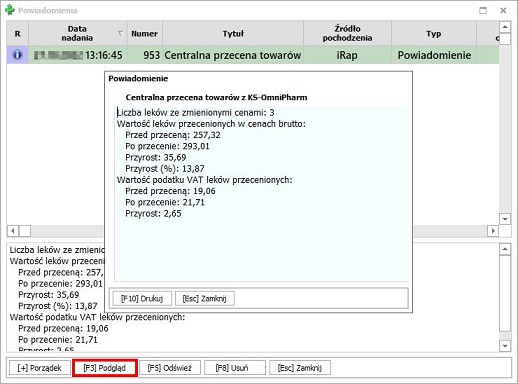Sort by the Tytuł column header

(233, 33)
